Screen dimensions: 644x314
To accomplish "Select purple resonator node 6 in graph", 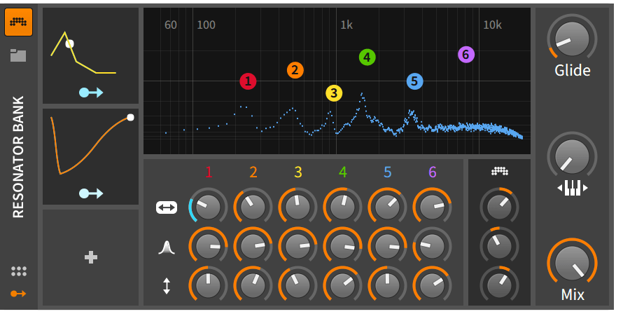I will [466, 54].
